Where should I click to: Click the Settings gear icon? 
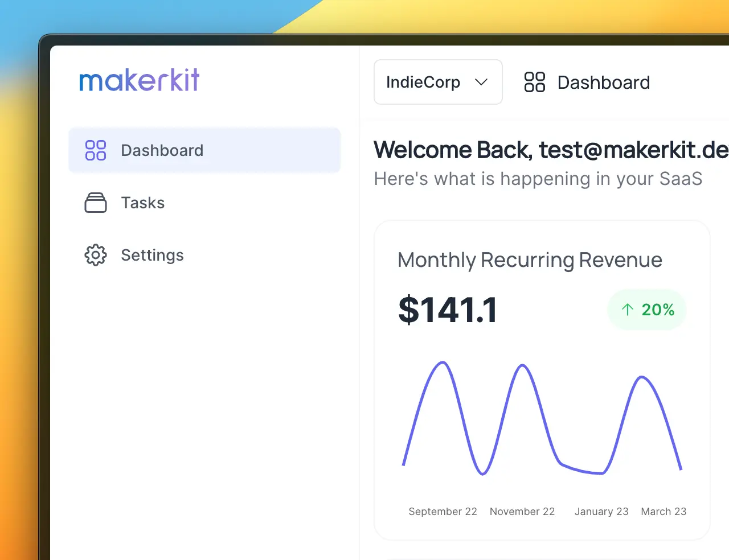96,255
